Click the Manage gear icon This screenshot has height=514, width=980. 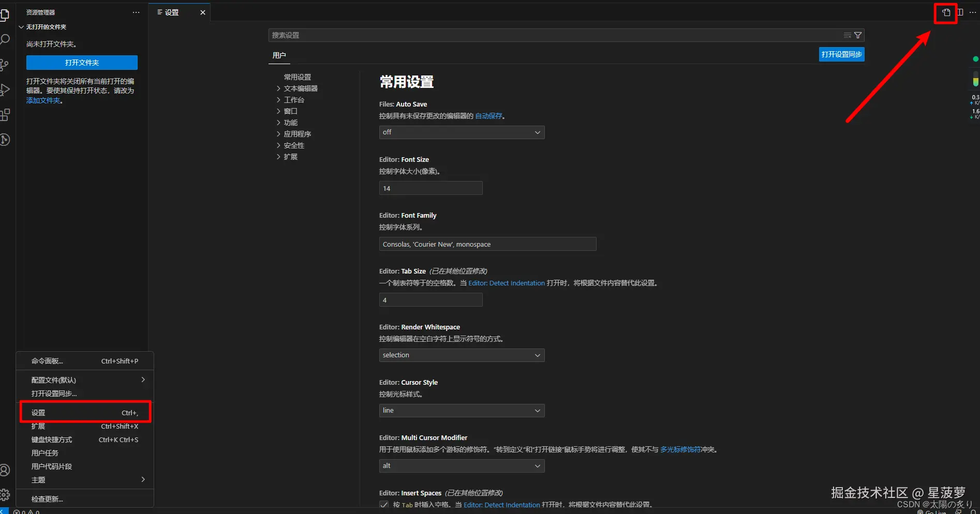(4, 495)
